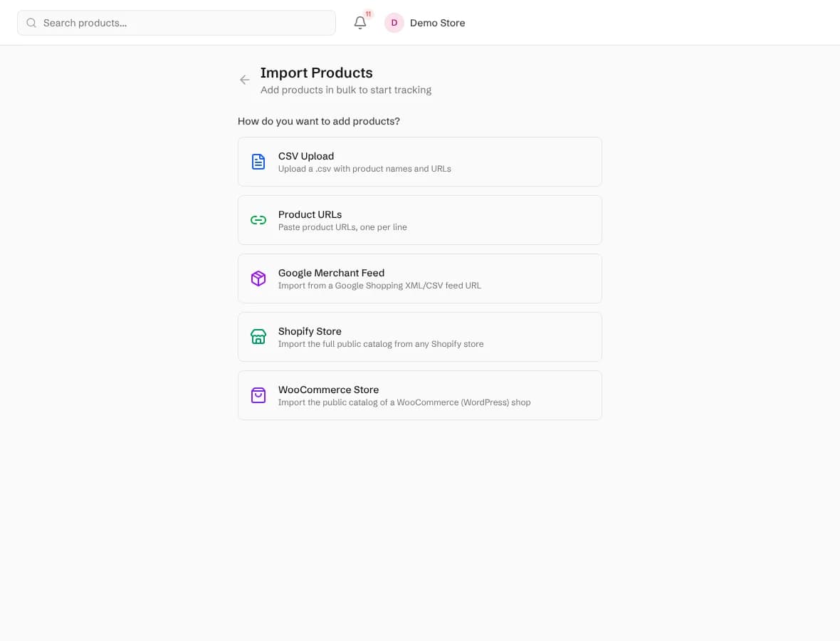Focus the Search products field
This screenshot has height=641, width=840.
pos(177,23)
